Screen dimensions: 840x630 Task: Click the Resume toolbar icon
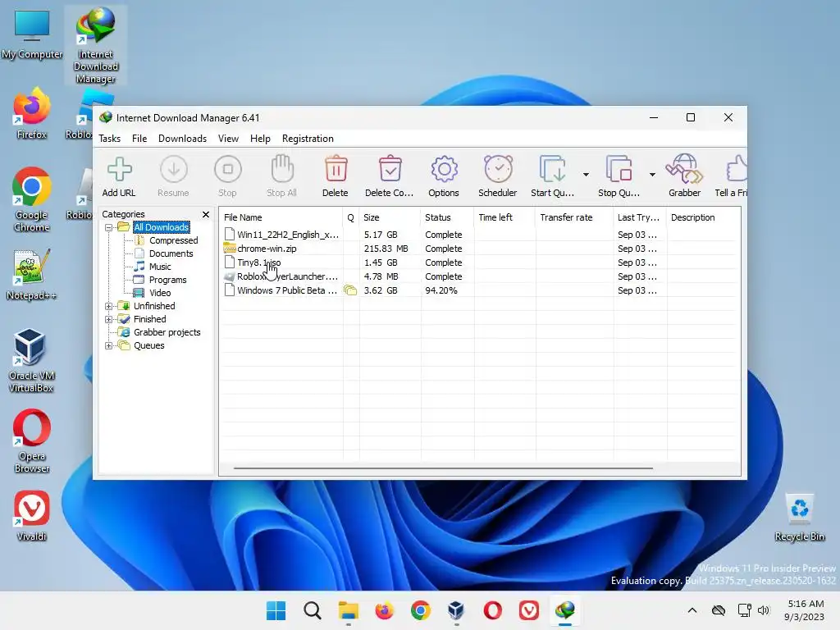point(174,169)
